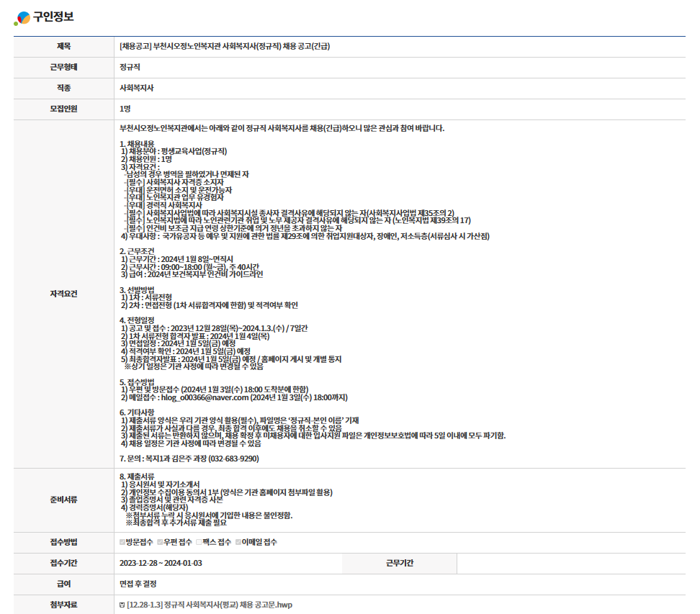The height and width of the screenshot is (614, 700).
Task: Click the 자격요건 row header
Action: point(63,294)
